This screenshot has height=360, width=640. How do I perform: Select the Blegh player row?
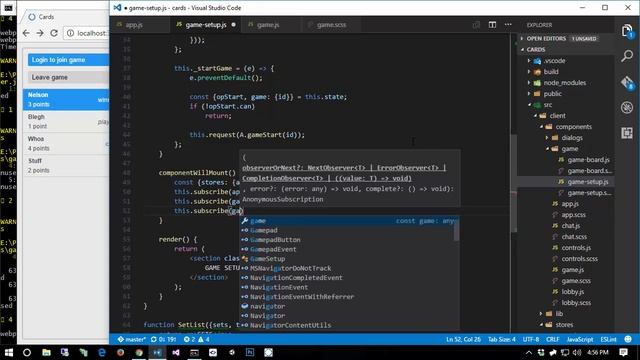(66, 122)
